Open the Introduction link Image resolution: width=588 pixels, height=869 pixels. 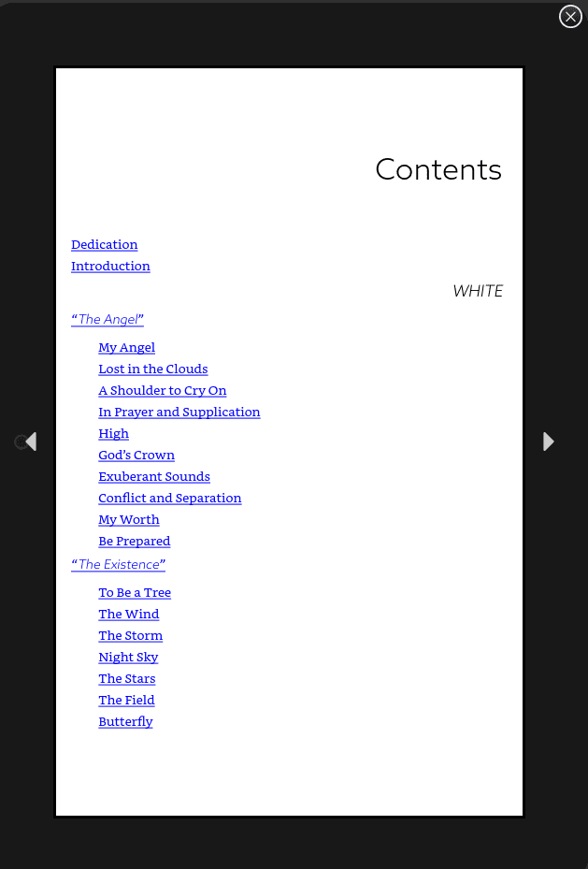pos(110,267)
